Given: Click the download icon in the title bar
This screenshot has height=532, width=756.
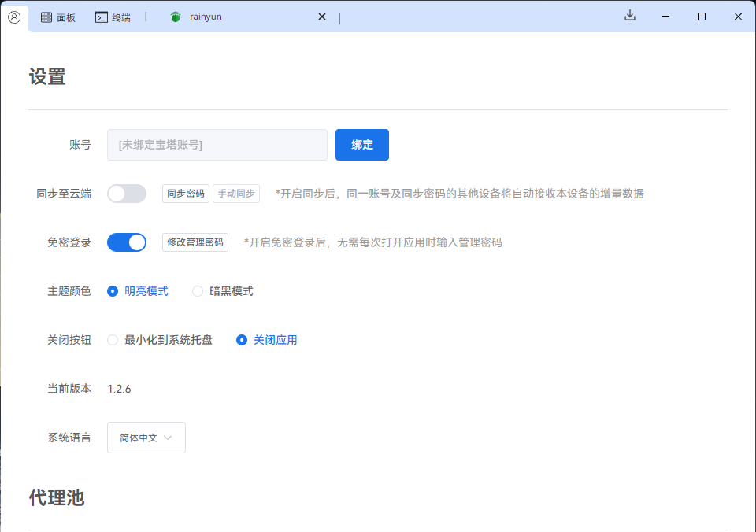Looking at the screenshot, I should (x=630, y=16).
